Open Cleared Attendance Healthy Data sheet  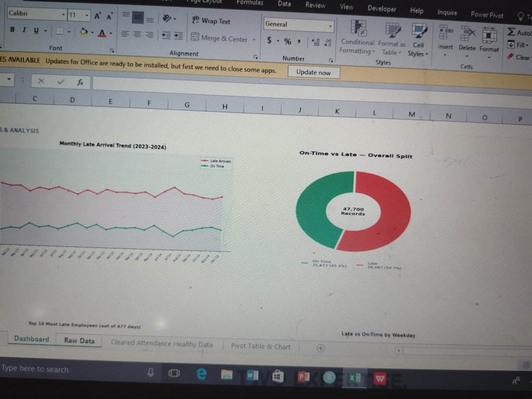coord(162,343)
